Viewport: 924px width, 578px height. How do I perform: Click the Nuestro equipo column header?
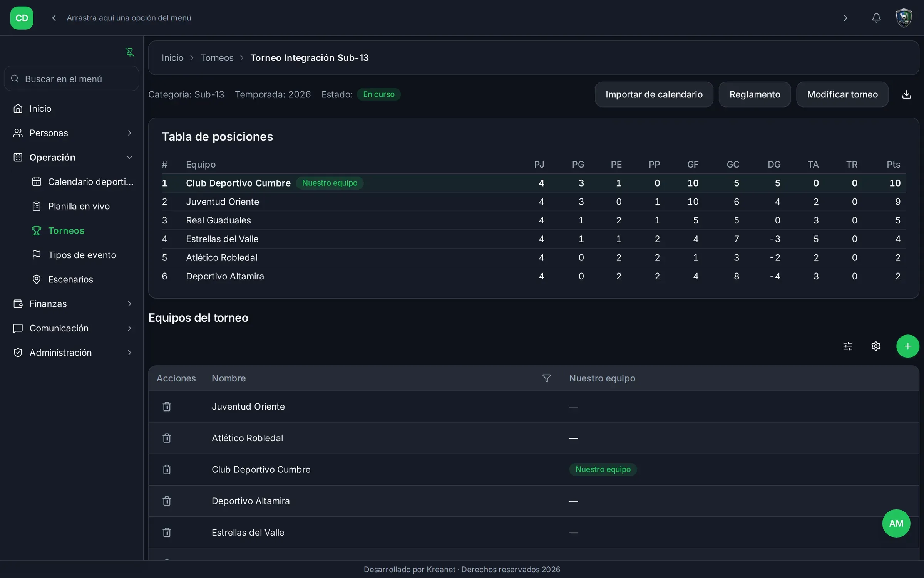[602, 378]
